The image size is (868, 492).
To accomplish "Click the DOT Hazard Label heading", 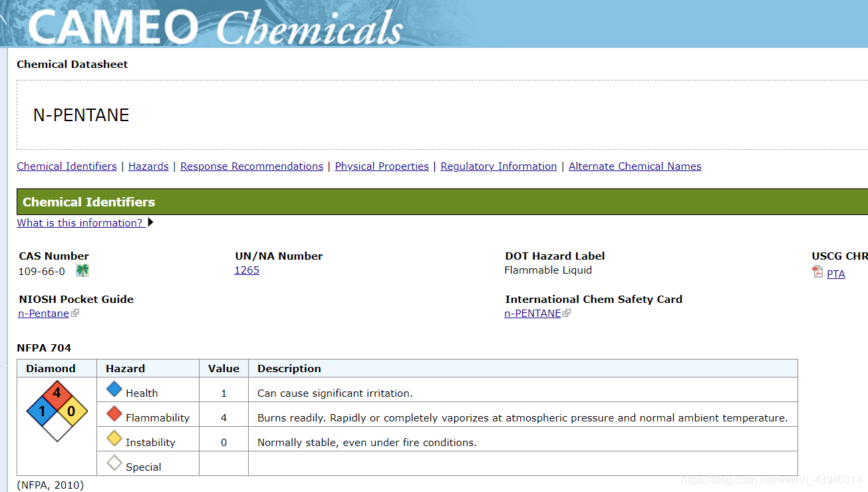I will tap(555, 256).
